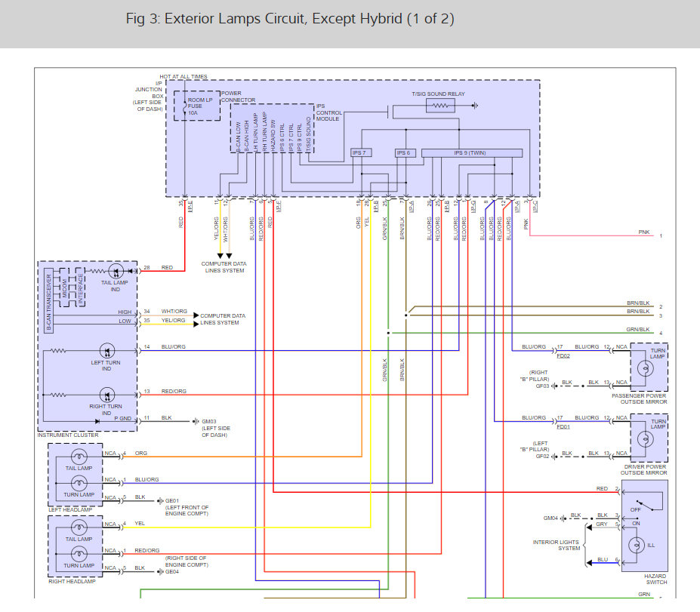Click the tail lamp indicator LED symbol
This screenshot has height=612, width=700.
pyautogui.click(x=116, y=271)
